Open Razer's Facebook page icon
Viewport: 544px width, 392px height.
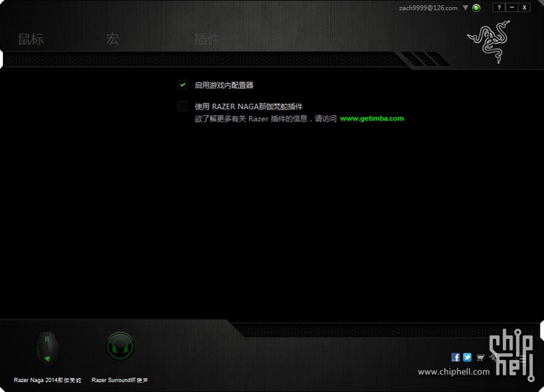click(x=455, y=357)
